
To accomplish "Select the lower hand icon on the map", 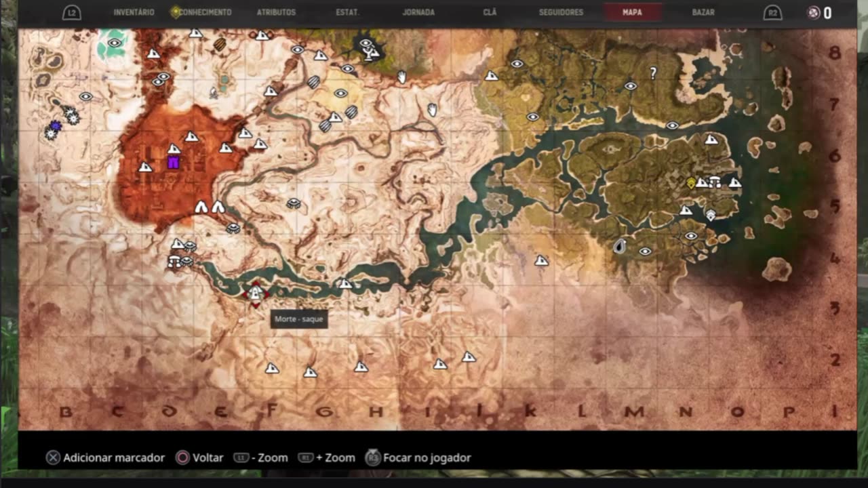I will point(431,109).
